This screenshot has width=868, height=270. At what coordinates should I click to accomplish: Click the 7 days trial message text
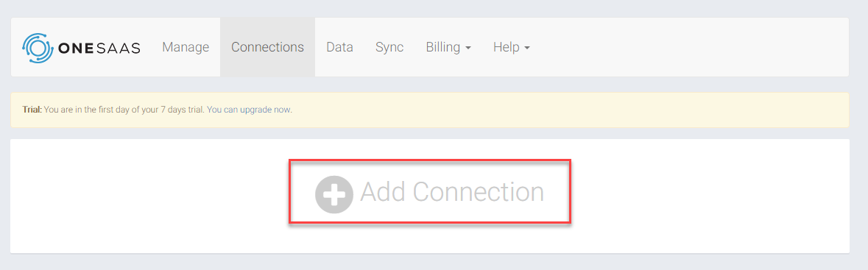pyautogui.click(x=168, y=110)
